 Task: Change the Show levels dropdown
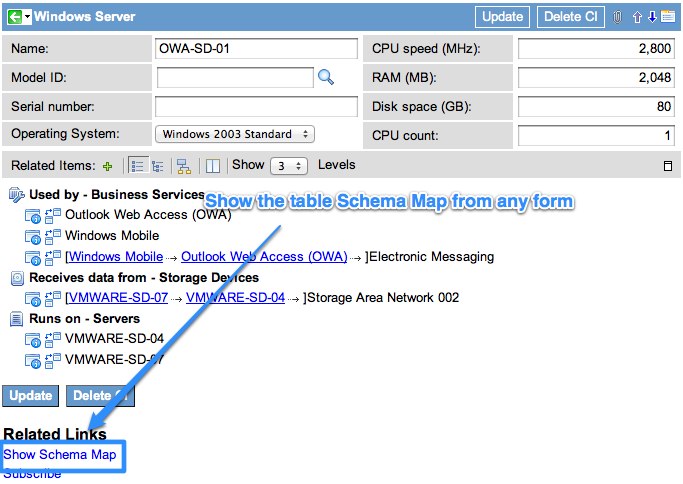click(287, 166)
